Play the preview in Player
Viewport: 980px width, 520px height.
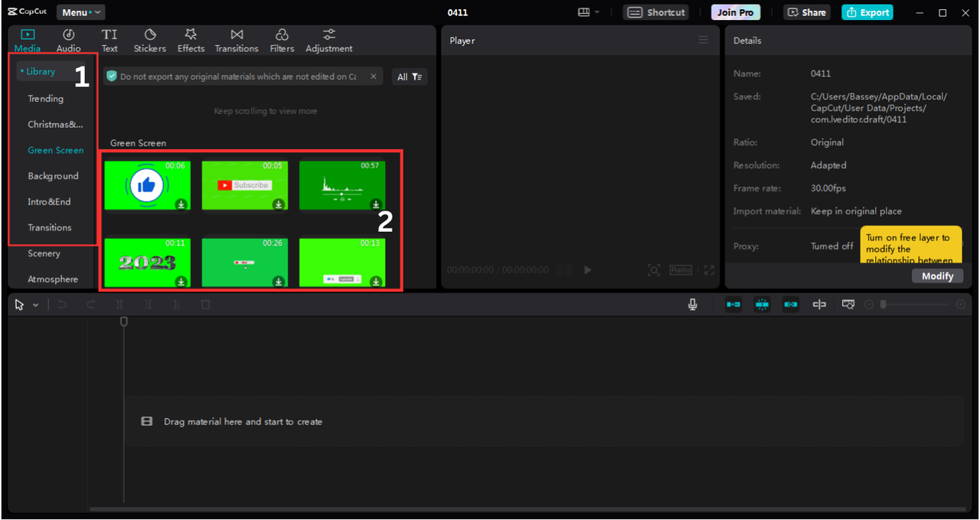[x=588, y=270]
